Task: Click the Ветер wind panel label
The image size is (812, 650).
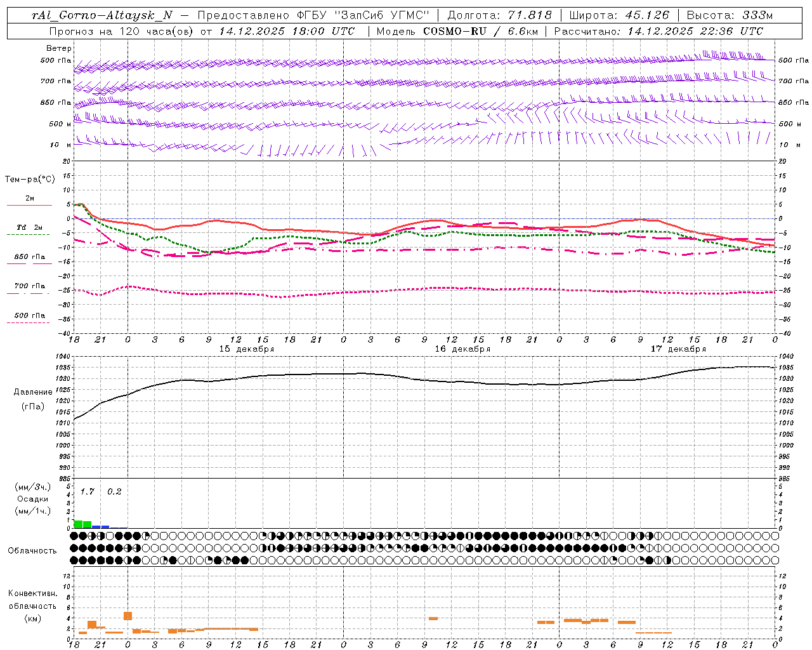Action: pyautogui.click(x=59, y=48)
